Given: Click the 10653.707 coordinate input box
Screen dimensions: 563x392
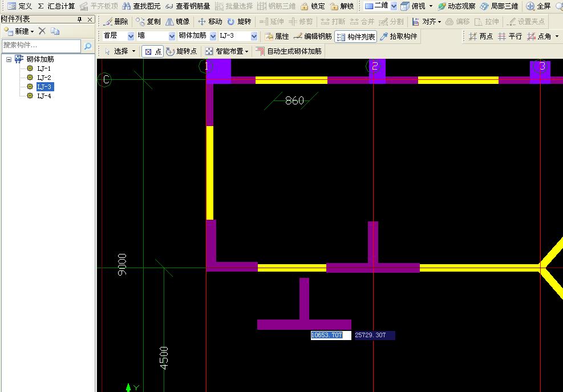Looking at the screenshot, I should tap(331, 336).
